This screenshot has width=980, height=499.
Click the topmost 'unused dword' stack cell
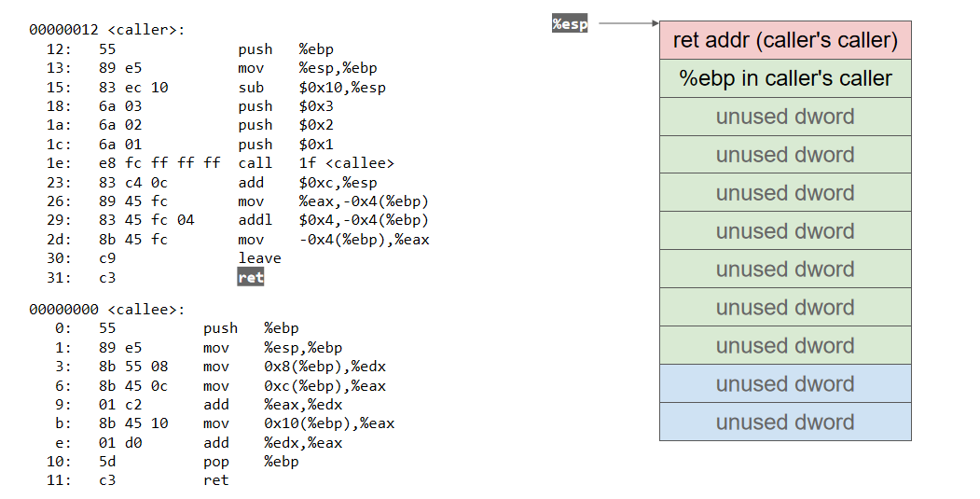pos(784,117)
